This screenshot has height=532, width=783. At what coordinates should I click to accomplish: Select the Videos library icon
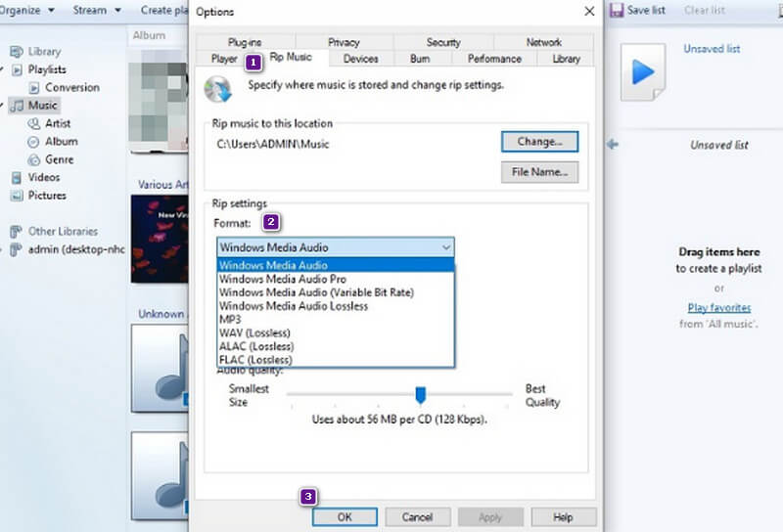[x=17, y=178]
